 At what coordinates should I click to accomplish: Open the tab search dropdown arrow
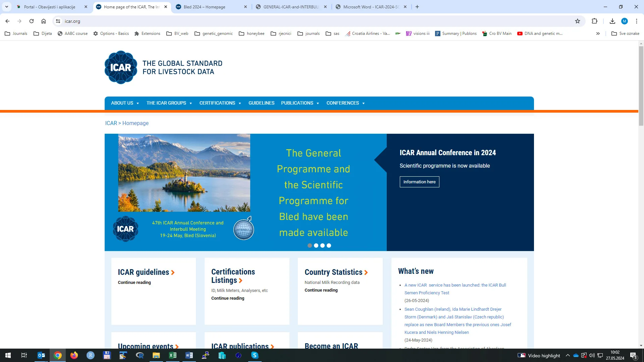pyautogui.click(x=7, y=7)
